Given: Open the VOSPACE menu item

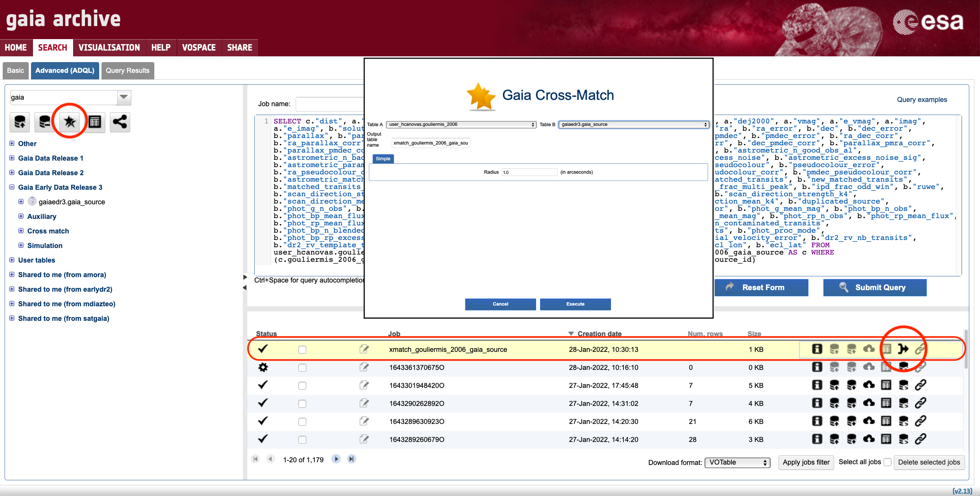Looking at the screenshot, I should [199, 48].
